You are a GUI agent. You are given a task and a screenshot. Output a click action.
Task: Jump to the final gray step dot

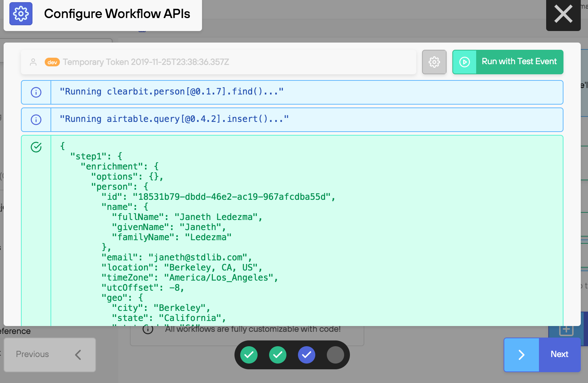335,355
